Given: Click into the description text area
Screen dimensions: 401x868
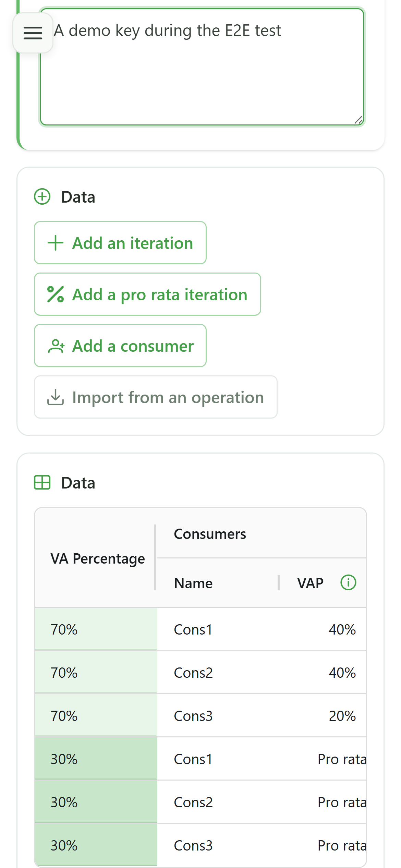Looking at the screenshot, I should pos(202,67).
